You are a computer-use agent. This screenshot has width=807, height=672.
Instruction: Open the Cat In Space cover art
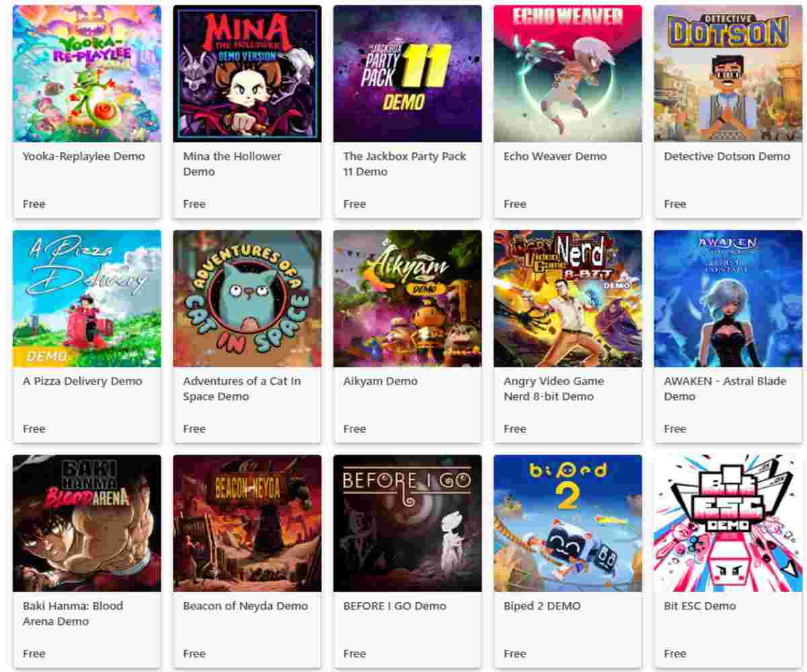click(247, 298)
